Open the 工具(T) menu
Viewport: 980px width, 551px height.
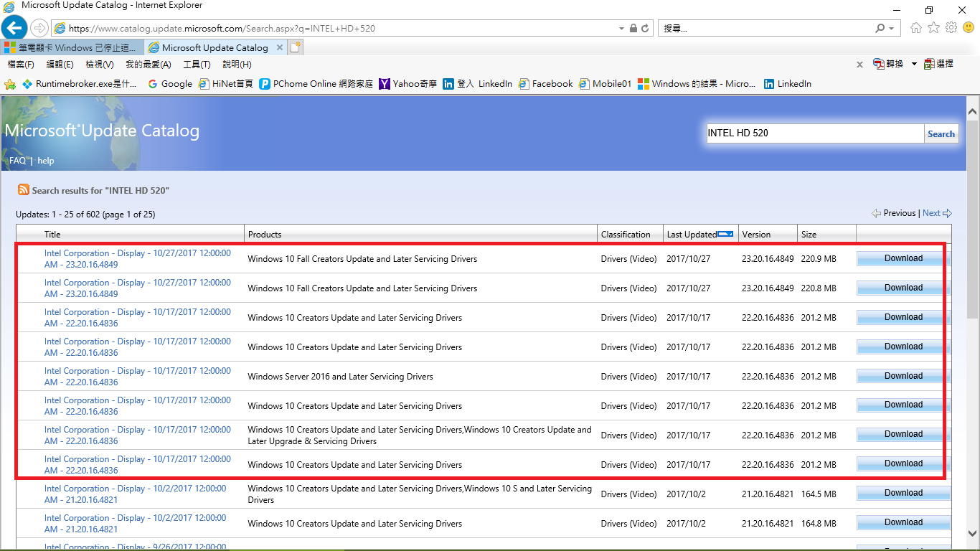(197, 64)
